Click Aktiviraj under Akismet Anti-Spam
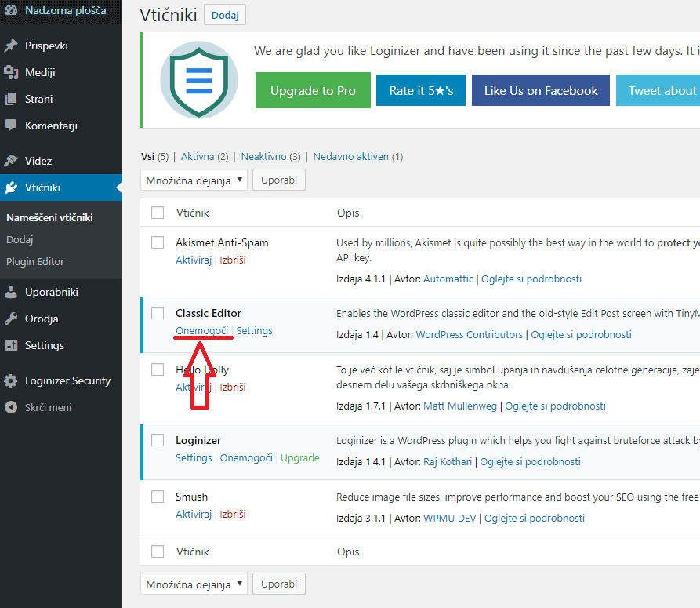The width and height of the screenshot is (700, 608). point(194,260)
